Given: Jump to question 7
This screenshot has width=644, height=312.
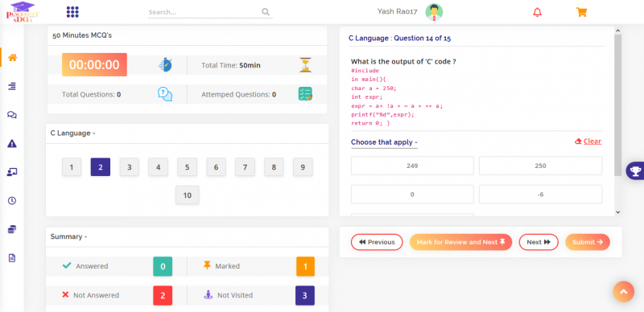Looking at the screenshot, I should pos(245,167).
